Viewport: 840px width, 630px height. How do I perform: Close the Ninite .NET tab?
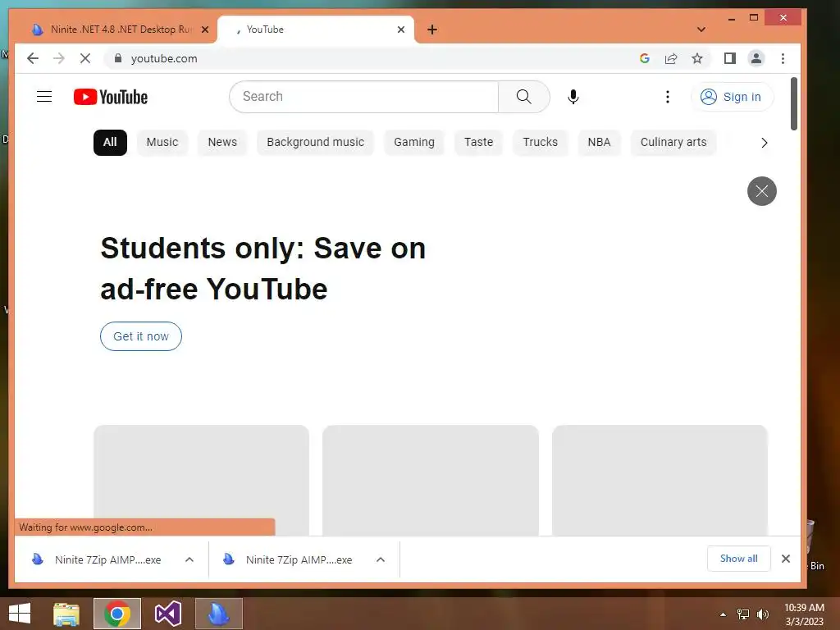coord(204,30)
